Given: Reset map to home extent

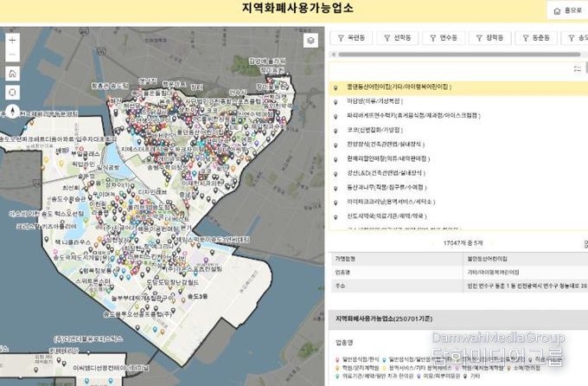Looking at the screenshot, I should (12, 74).
